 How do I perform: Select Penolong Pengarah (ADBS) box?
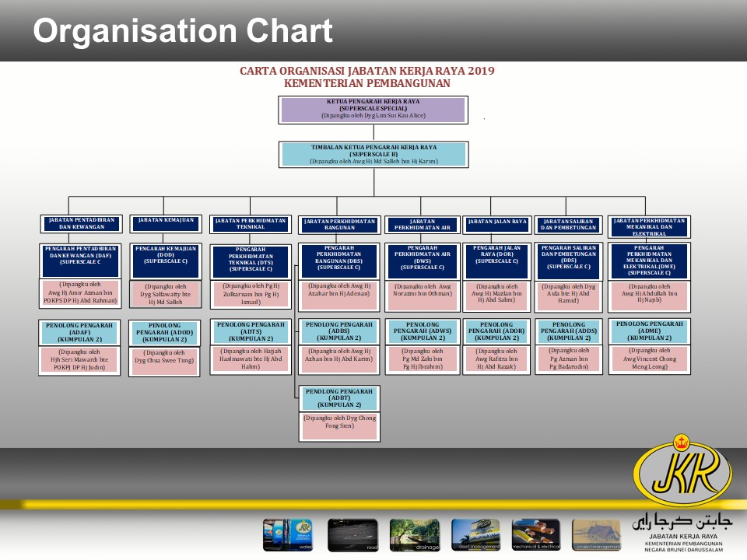click(339, 332)
